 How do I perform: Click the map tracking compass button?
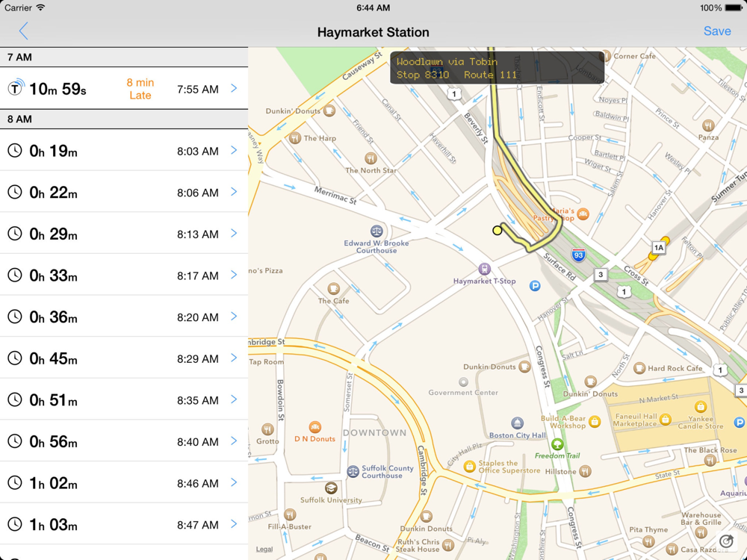pyautogui.click(x=726, y=541)
